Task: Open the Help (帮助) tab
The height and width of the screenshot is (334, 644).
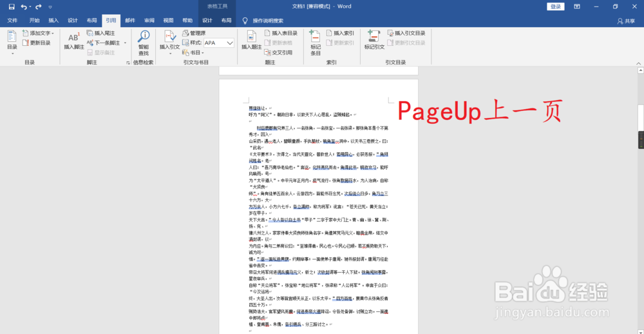Action: pos(187,21)
